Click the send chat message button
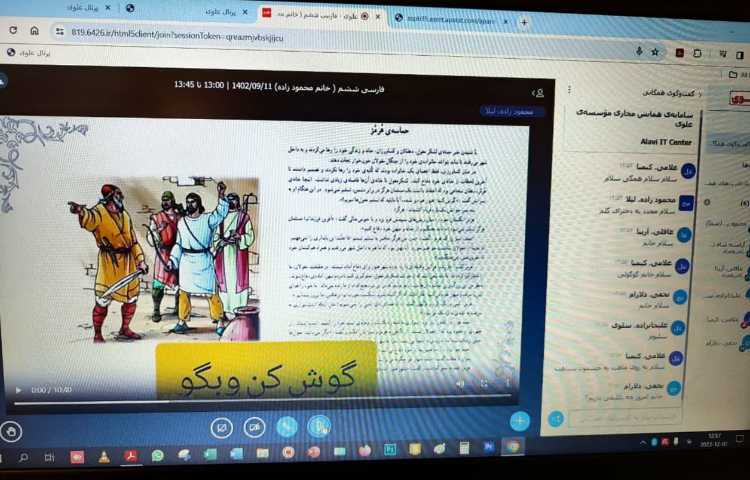The height and width of the screenshot is (480, 750). pos(556,419)
